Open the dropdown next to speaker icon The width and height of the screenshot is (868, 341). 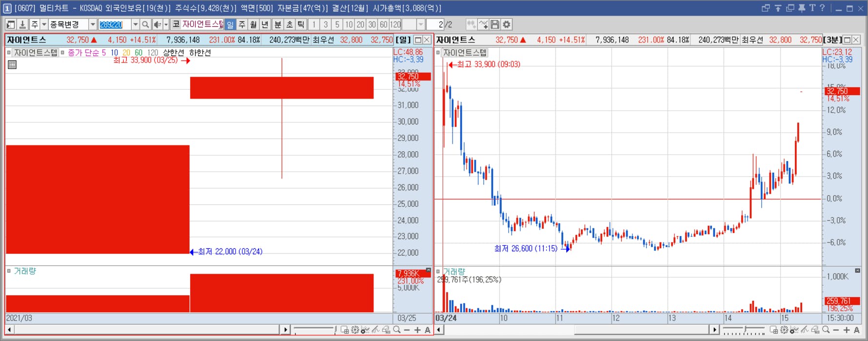(x=166, y=24)
